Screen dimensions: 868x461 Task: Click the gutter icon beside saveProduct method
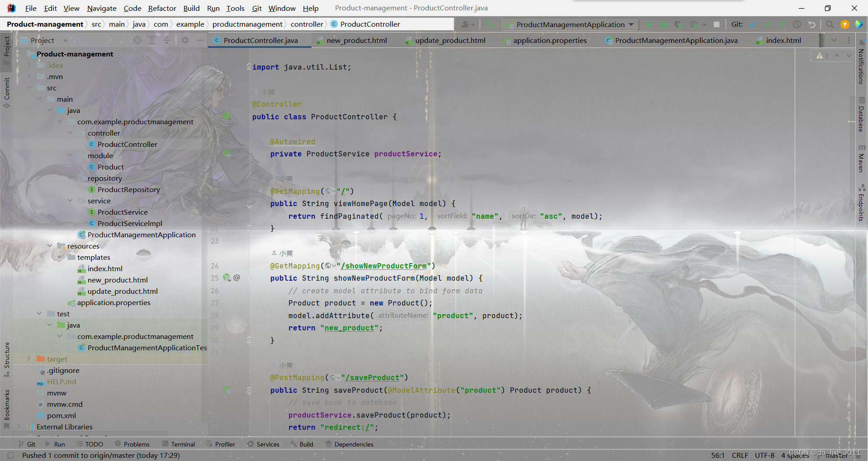pyautogui.click(x=227, y=390)
